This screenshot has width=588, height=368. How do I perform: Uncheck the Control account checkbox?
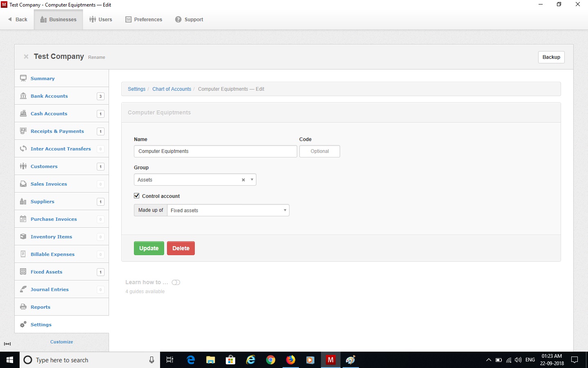[x=137, y=196]
